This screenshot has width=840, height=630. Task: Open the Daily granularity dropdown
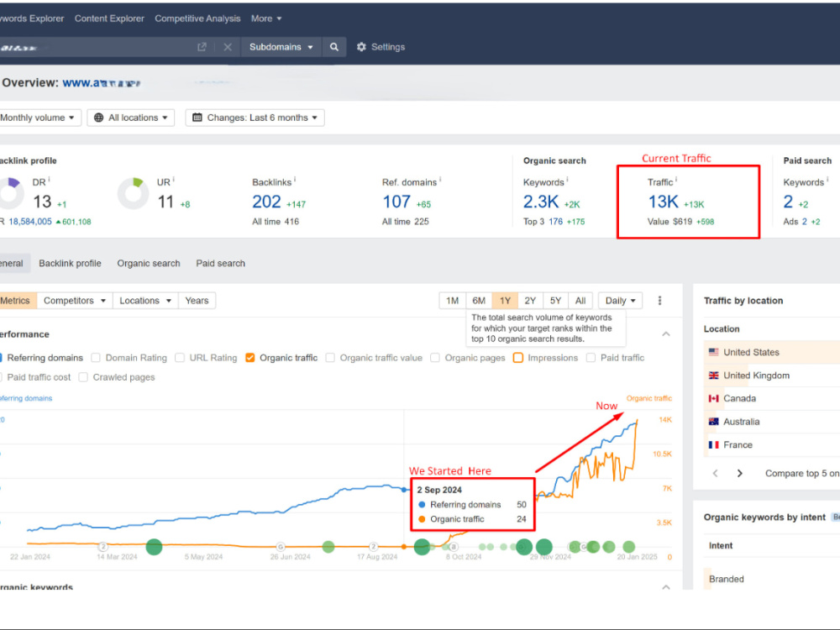click(x=621, y=301)
